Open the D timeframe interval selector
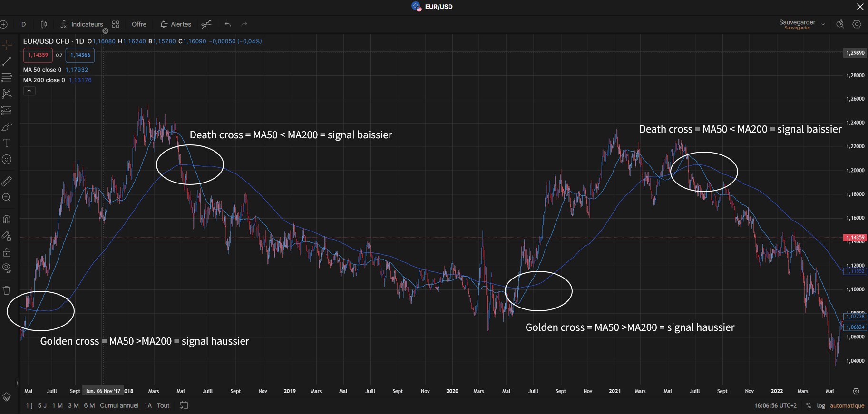This screenshot has height=414, width=868. (23, 24)
